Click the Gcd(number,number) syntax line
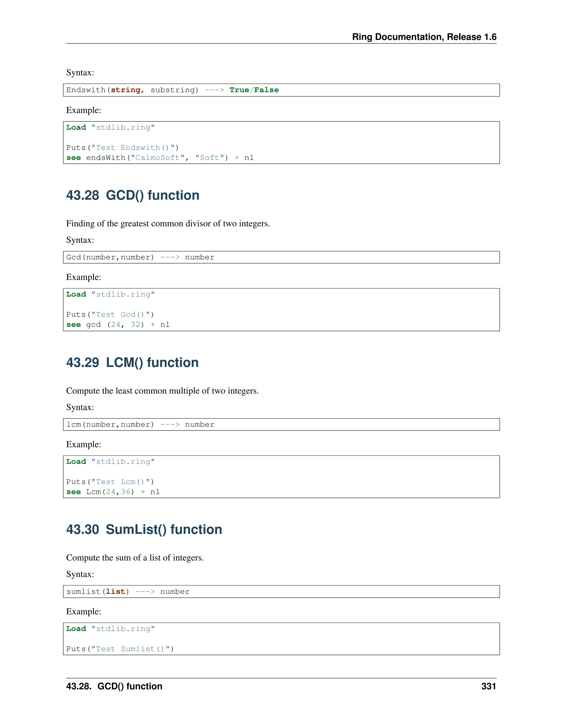Screen dimensions: 563x728 tap(140, 257)
